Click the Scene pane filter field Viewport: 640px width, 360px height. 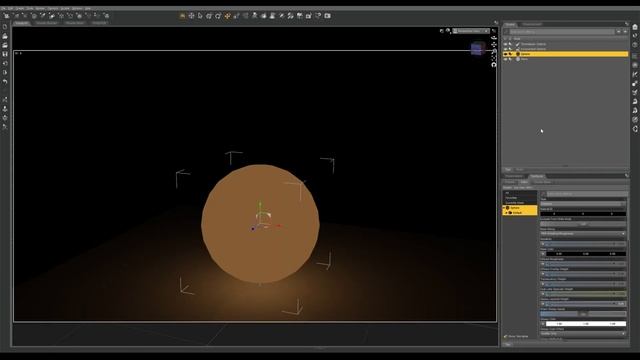pos(562,31)
